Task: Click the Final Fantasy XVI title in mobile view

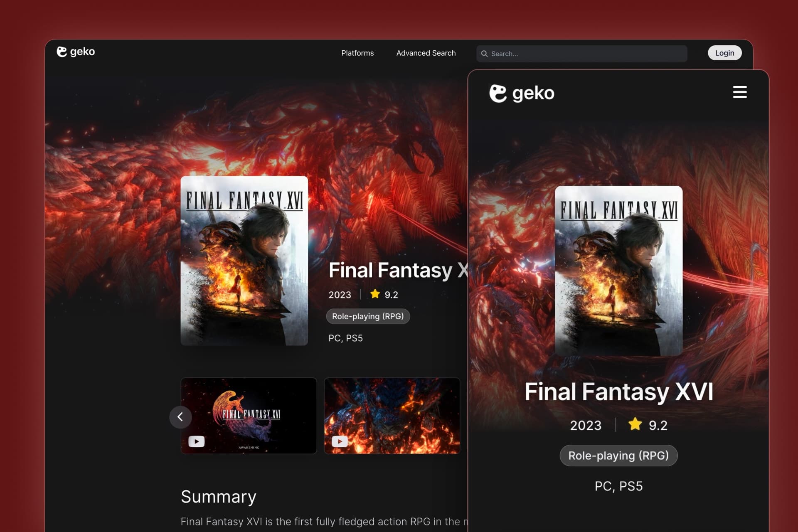Action: point(618,392)
